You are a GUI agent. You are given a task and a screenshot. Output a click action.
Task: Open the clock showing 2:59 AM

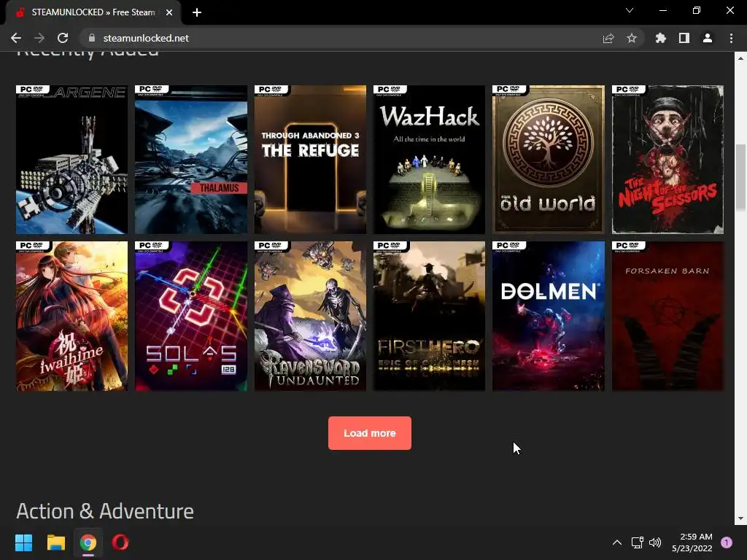pyautogui.click(x=692, y=542)
